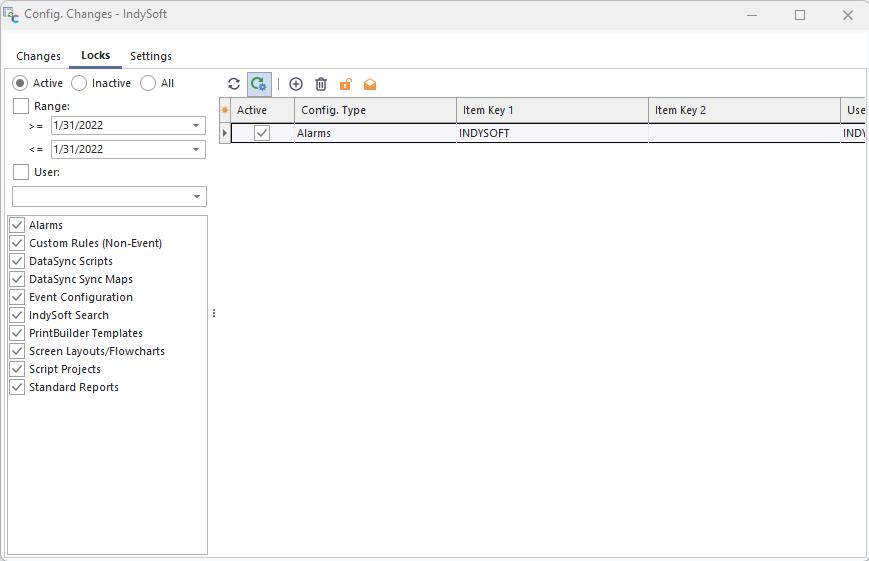Sort by the Active column header
Screen dimensions: 869x561
(x=263, y=110)
